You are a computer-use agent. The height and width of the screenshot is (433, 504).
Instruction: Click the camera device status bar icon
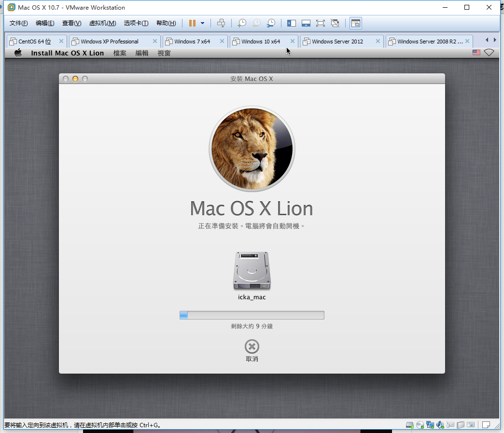pos(471,425)
